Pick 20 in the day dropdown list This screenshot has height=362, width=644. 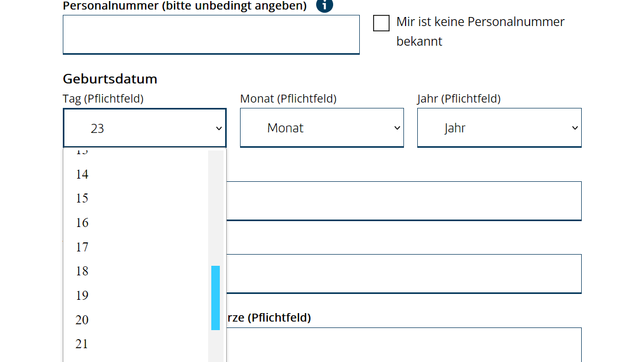pos(82,320)
